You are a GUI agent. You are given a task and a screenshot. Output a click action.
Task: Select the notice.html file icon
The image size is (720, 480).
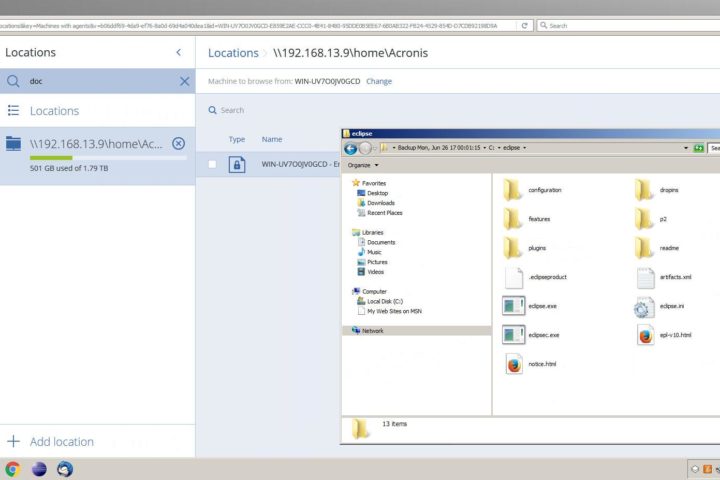[513, 364]
